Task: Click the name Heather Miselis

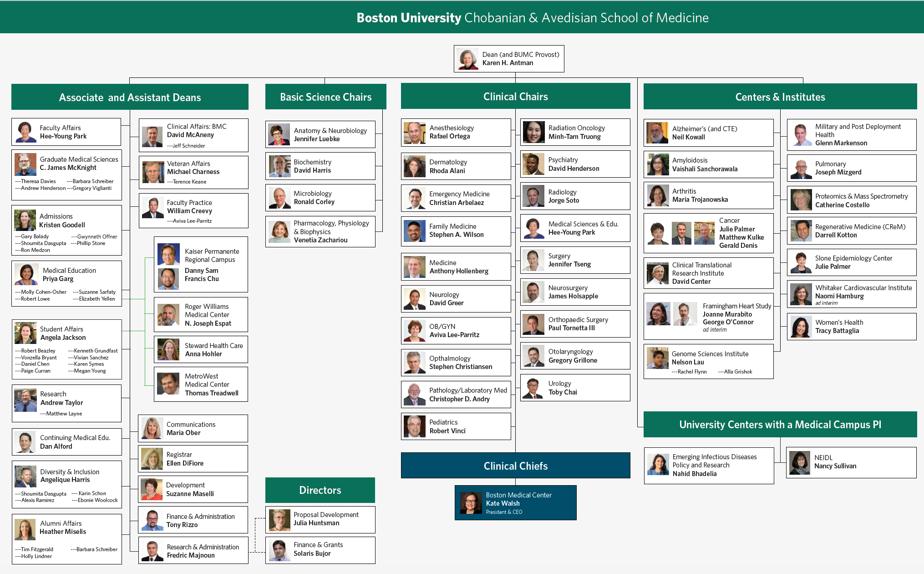Action: pyautogui.click(x=63, y=532)
